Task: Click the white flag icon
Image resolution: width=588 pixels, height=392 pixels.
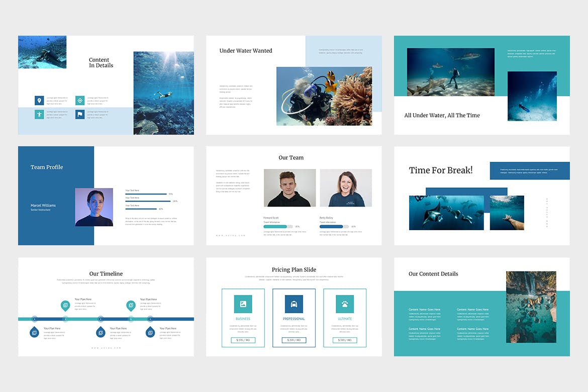Action: coord(79,115)
